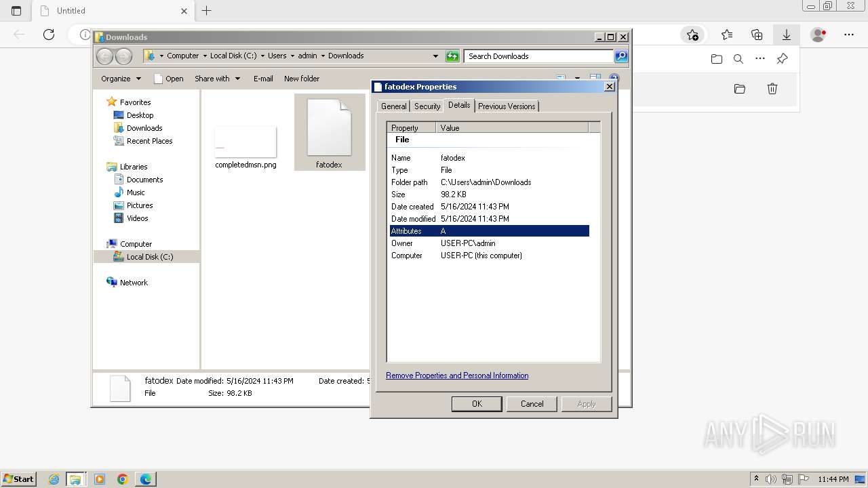This screenshot has width=868, height=488.
Task: Select the Size property row
Action: 490,195
